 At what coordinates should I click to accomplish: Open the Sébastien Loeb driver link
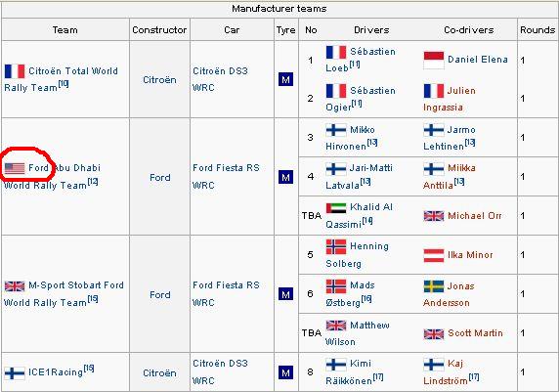tap(361, 60)
